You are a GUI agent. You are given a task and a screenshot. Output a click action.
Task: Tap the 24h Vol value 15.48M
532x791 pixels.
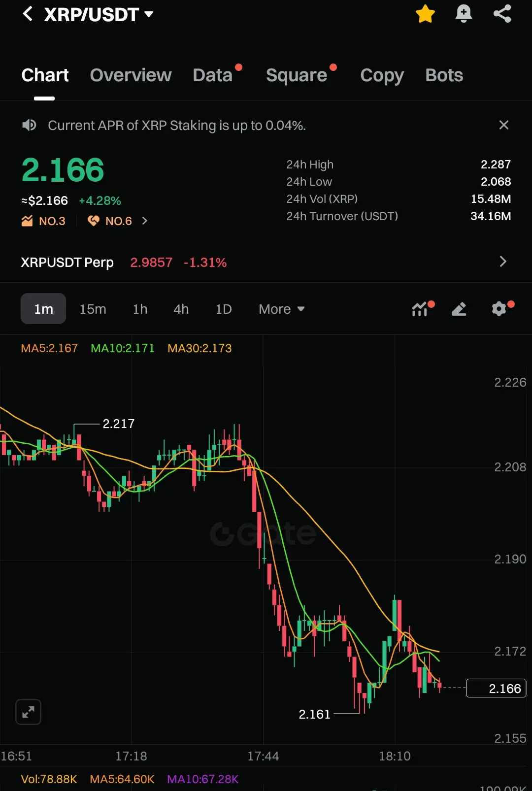pyautogui.click(x=491, y=199)
